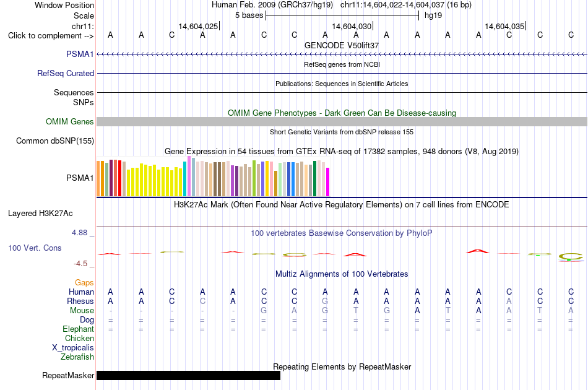The image size is (588, 390).
Task: Click the -4.5 conservation minimum value
Action: pyautogui.click(x=80, y=264)
